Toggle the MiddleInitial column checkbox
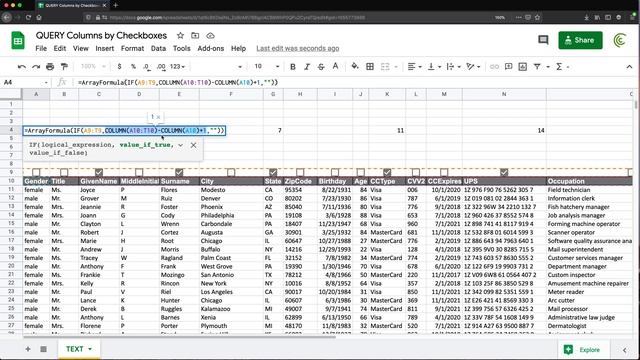Image resolution: width=640 pixels, height=360 pixels. [x=139, y=172]
